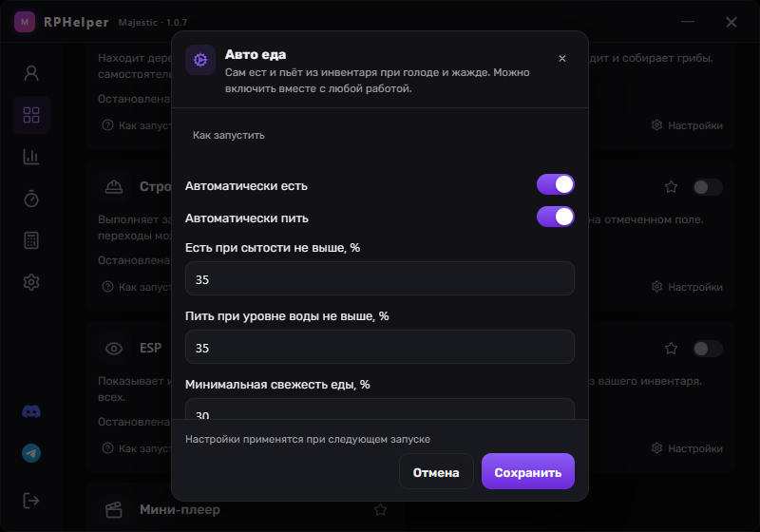Click the RPHelper logo icon
Viewport: 760px width, 532px height.
pos(25,22)
